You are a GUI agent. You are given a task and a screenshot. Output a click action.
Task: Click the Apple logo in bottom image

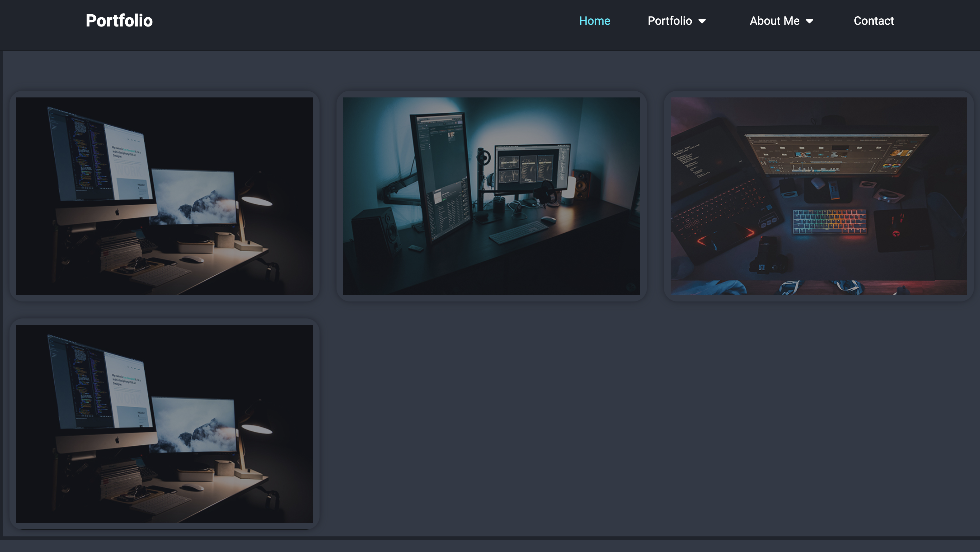click(117, 440)
